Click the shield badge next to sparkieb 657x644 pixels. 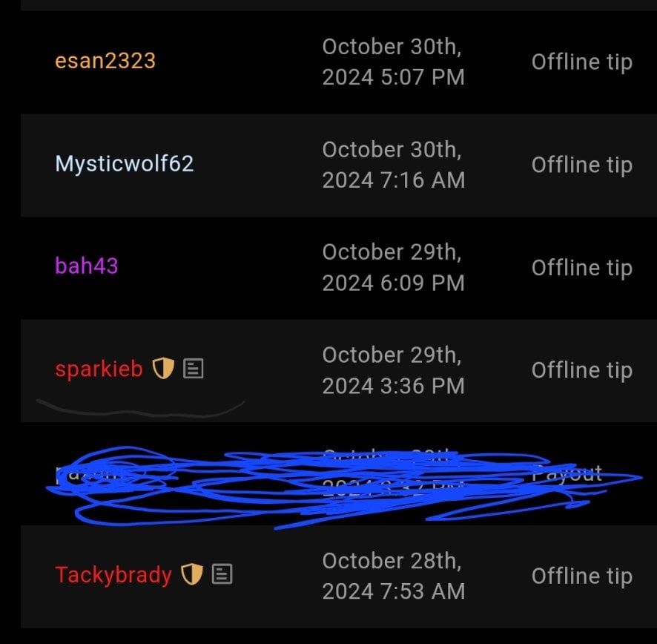click(163, 369)
